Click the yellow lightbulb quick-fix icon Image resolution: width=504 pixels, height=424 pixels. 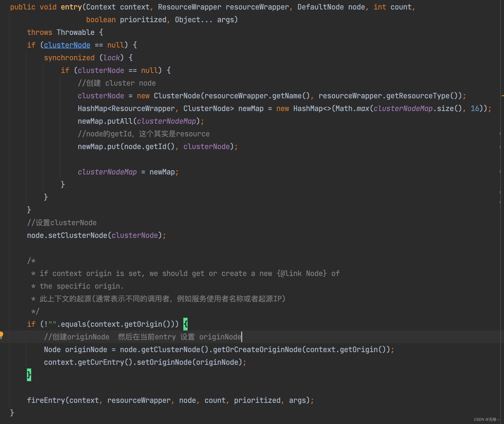(1, 335)
